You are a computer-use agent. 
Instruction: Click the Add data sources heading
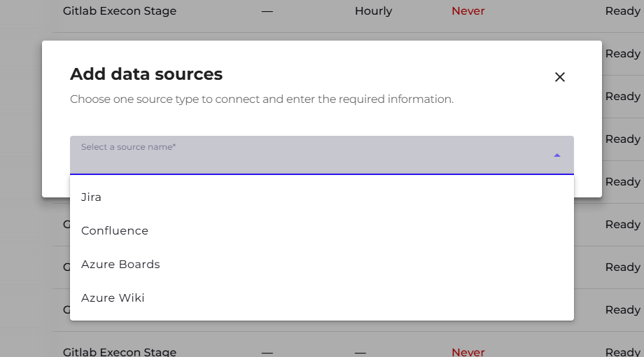146,74
